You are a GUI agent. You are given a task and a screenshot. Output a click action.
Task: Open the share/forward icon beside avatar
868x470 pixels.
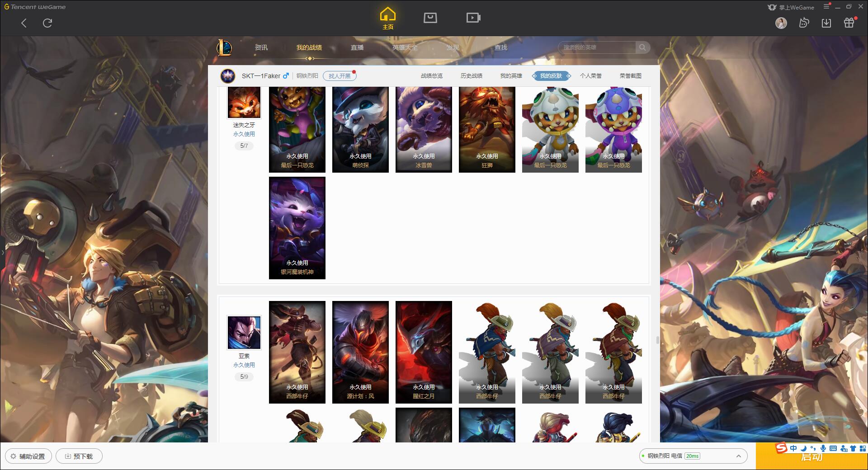pos(804,23)
